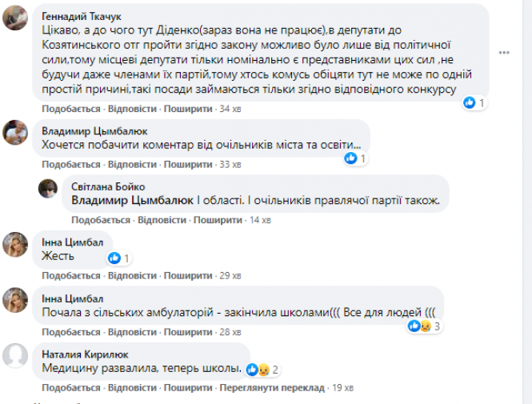View like reaction on Владимир Цымбалюк's comment
Viewport: 532px width, 404px height.
pyautogui.click(x=350, y=158)
